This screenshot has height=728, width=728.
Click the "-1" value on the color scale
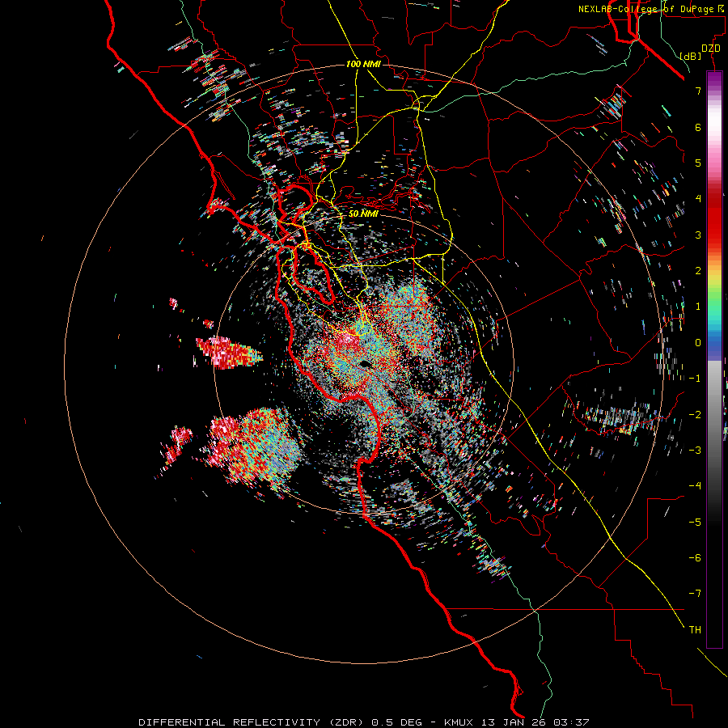click(x=695, y=379)
